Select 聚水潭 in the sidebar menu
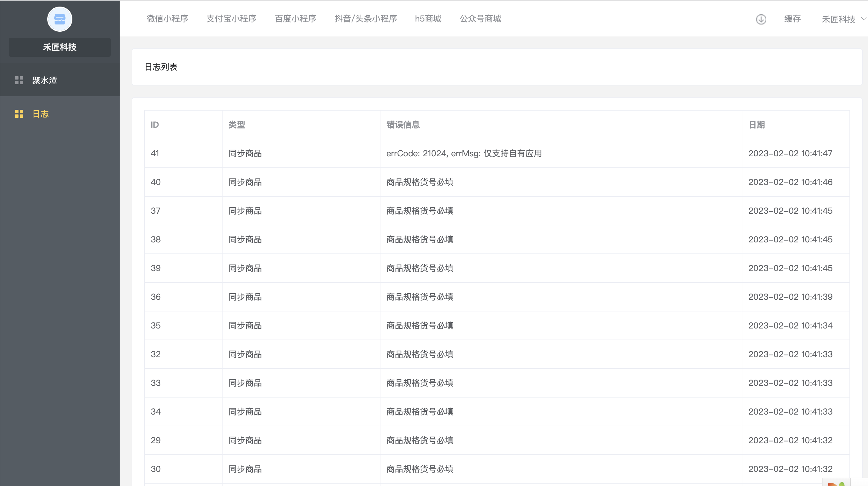 coord(60,80)
